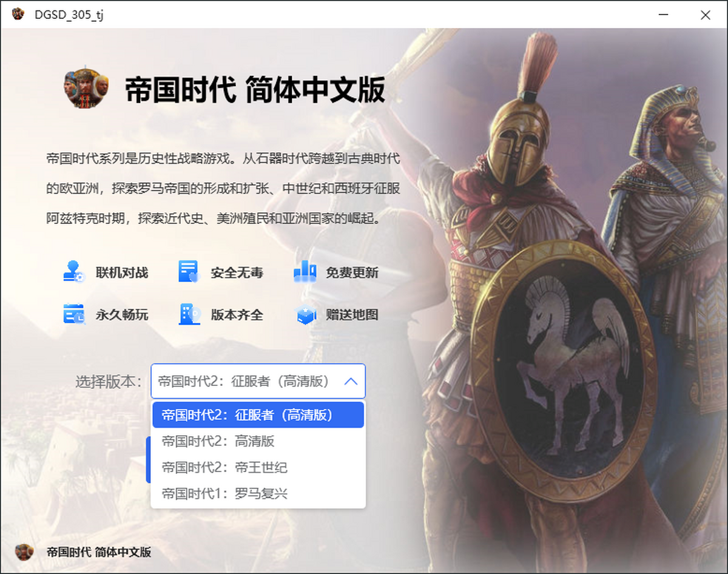728x574 pixels.
Task: Choose 帝国时代1：罗马复兴 option
Action: click(x=258, y=493)
